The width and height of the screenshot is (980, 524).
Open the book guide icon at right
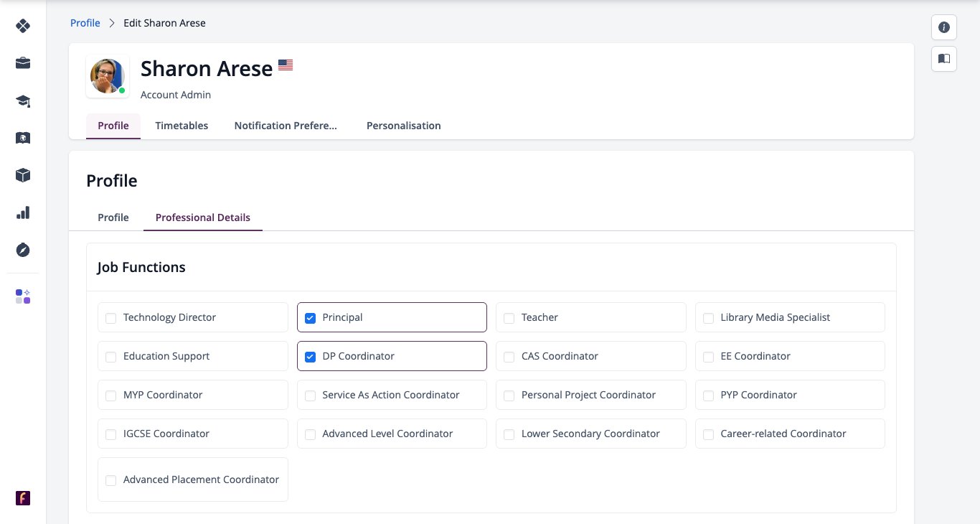(944, 58)
